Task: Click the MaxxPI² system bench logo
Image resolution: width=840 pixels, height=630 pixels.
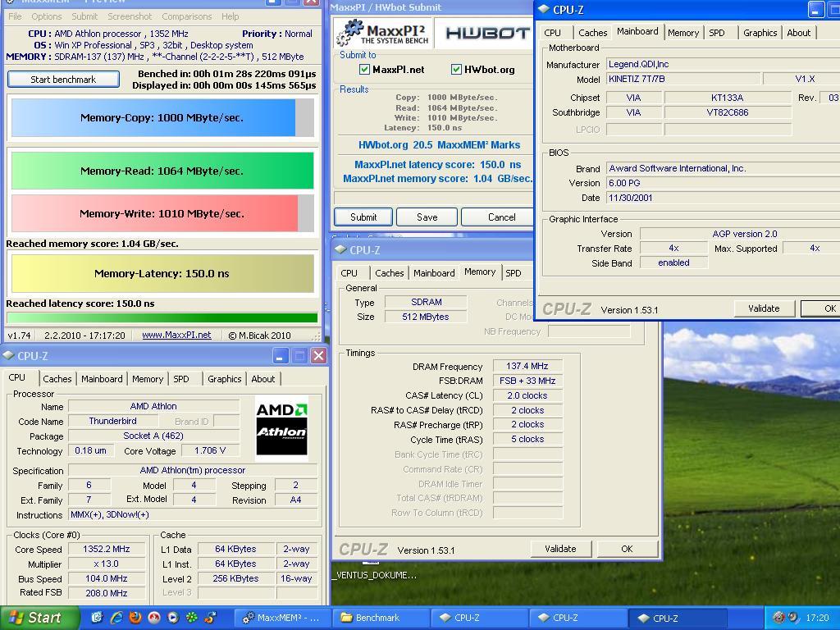Action: (x=382, y=33)
